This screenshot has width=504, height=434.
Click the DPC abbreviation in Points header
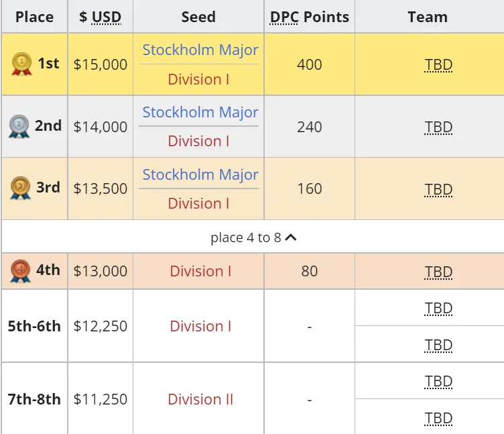284,17
